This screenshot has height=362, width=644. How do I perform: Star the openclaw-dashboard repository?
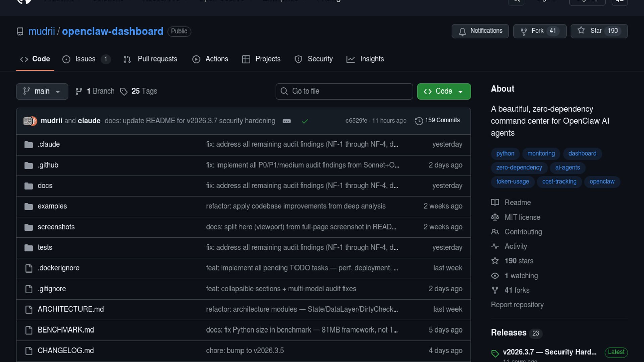point(599,31)
